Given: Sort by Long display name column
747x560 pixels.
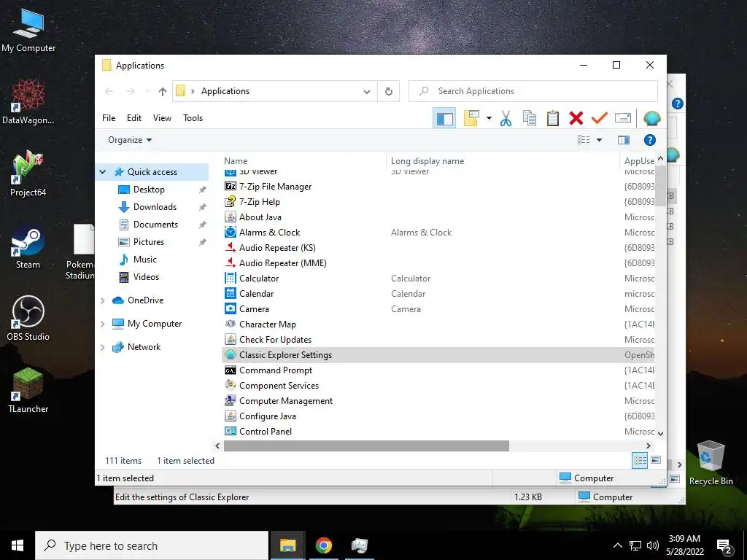Looking at the screenshot, I should click(503, 161).
